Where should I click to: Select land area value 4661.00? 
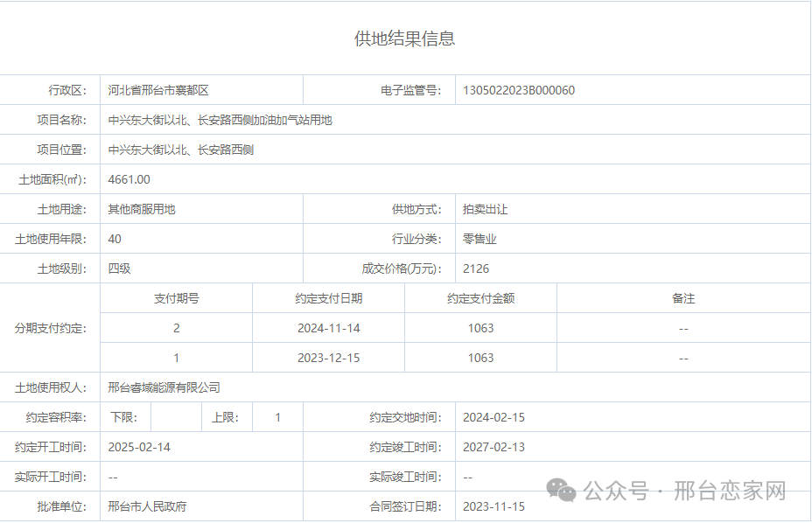click(129, 179)
